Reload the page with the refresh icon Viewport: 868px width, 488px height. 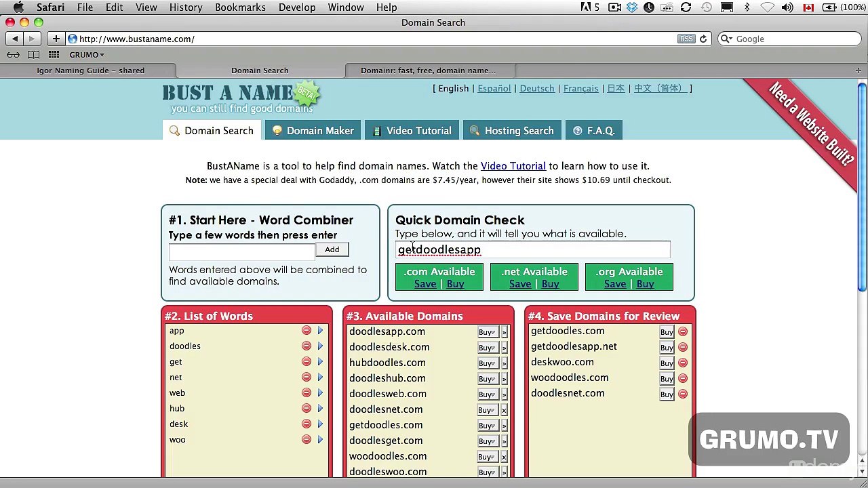tap(703, 39)
